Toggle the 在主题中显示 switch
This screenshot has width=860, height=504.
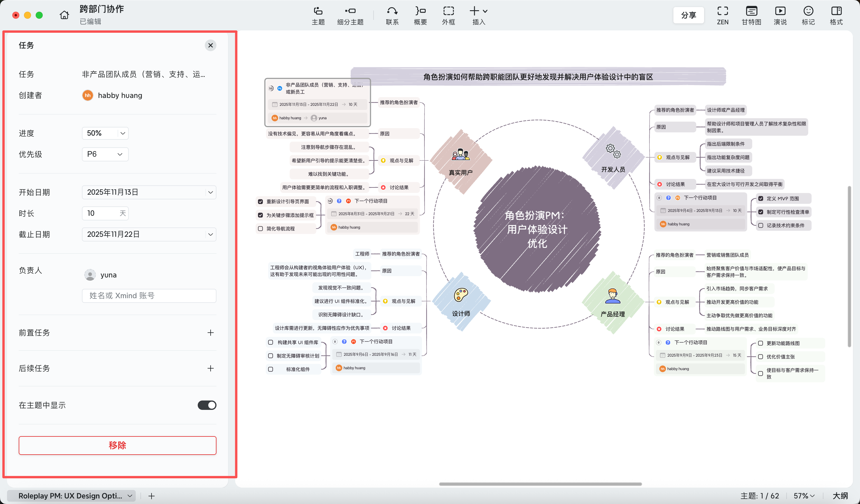pyautogui.click(x=207, y=405)
